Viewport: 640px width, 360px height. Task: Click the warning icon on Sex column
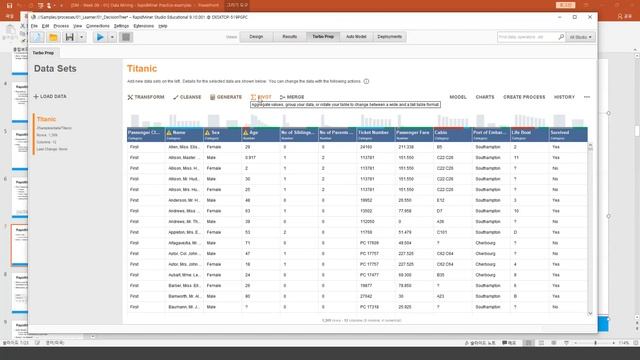click(x=207, y=133)
